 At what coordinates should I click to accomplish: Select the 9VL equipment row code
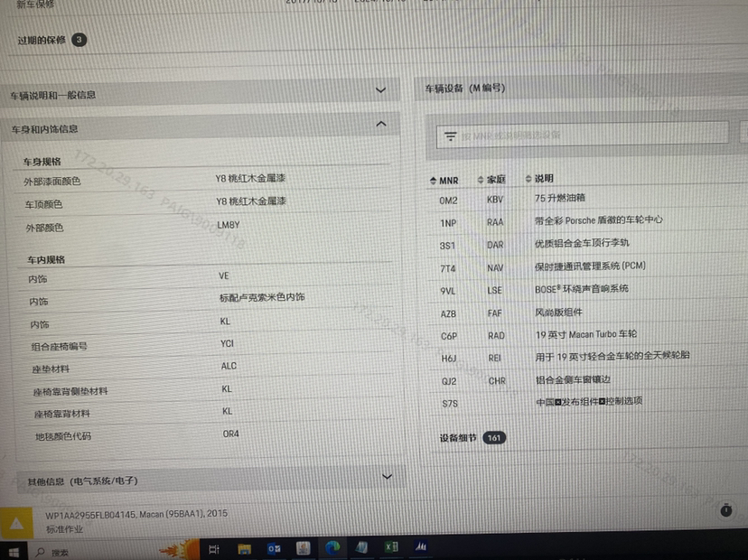(x=448, y=291)
